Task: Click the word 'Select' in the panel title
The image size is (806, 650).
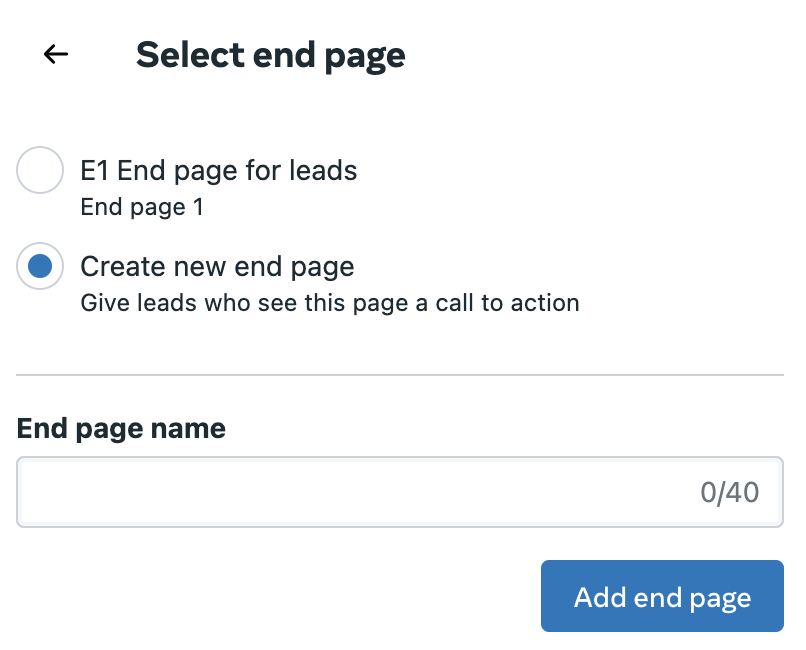Action: [190, 54]
